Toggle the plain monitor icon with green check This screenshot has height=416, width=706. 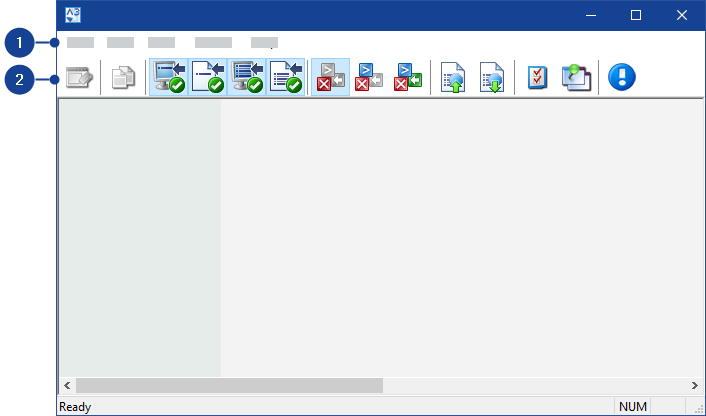tap(168, 78)
